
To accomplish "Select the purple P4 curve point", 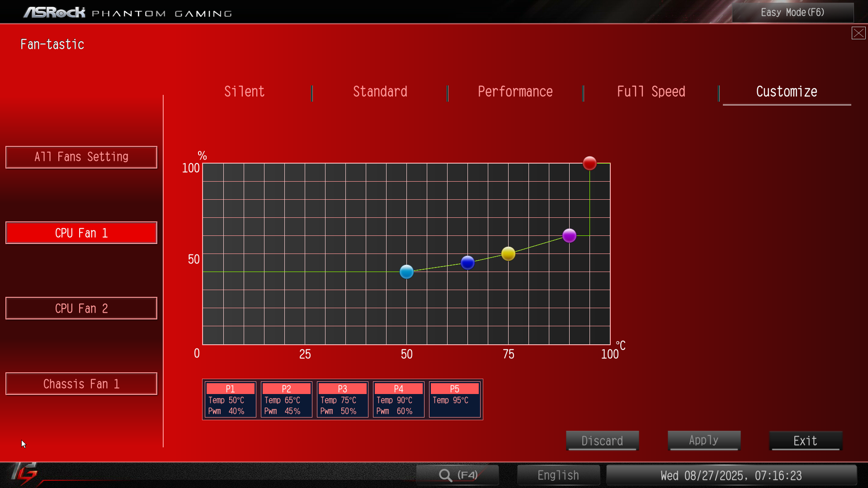I will pos(569,235).
